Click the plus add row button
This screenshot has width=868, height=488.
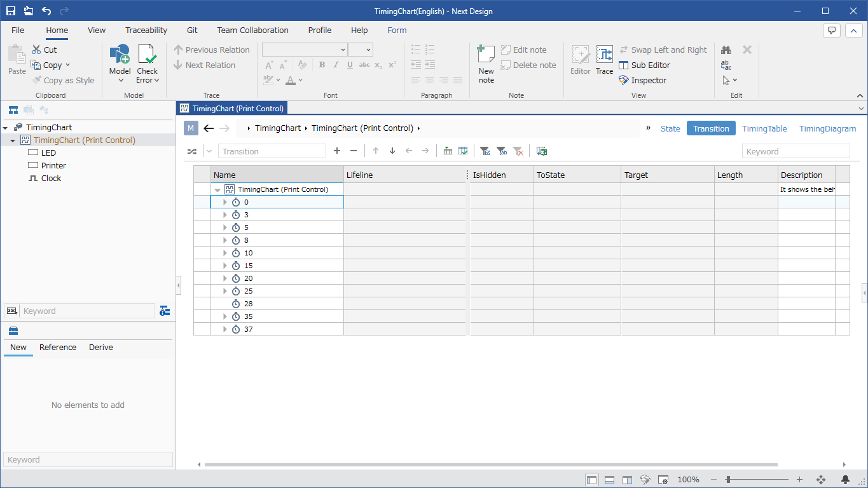pyautogui.click(x=337, y=151)
